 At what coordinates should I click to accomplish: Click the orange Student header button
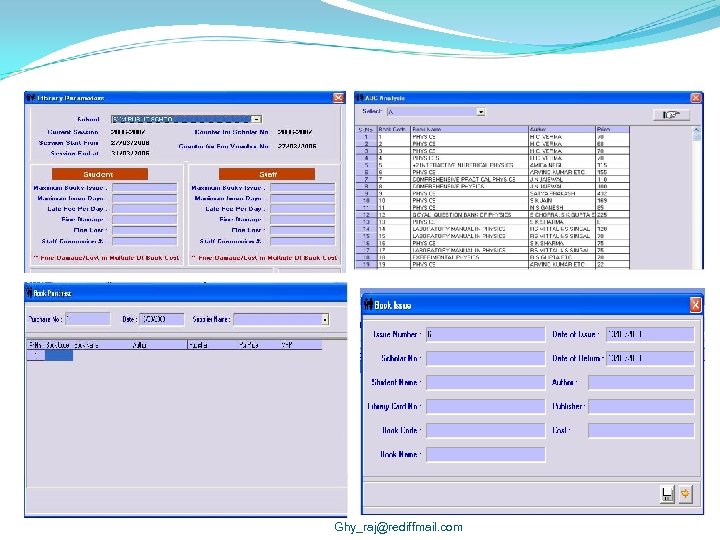coord(100,174)
